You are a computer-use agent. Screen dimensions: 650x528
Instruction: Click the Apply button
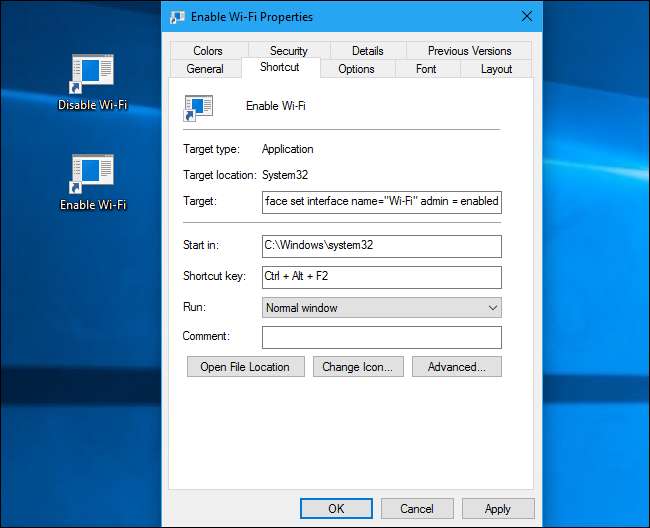click(x=498, y=508)
